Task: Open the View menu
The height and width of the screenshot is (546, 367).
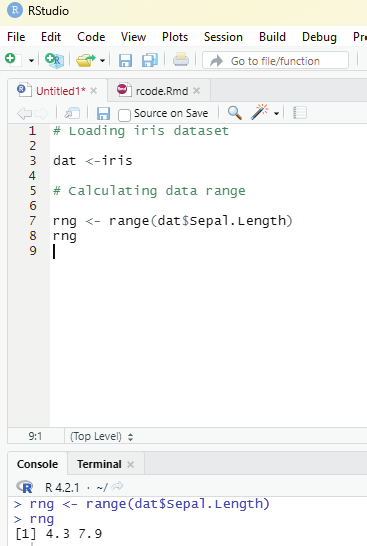Action: pyautogui.click(x=133, y=37)
